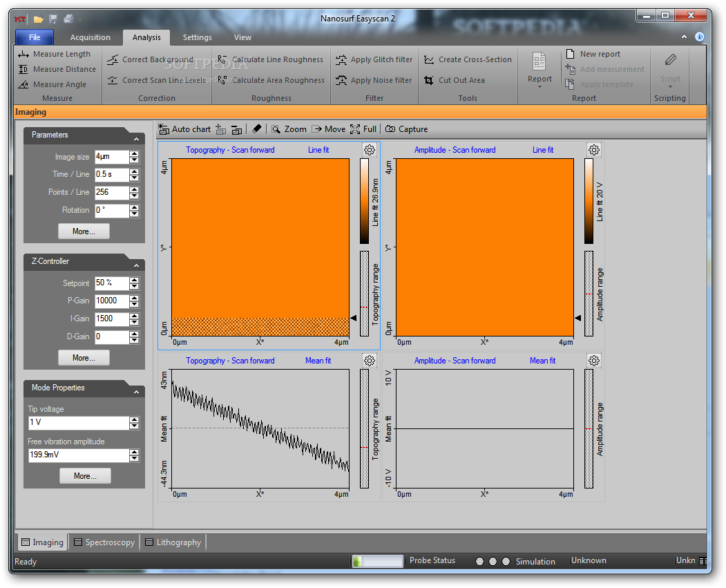Viewport: 726px width, 588px height.
Task: Run Calculate Area Roughness
Action: [271, 81]
